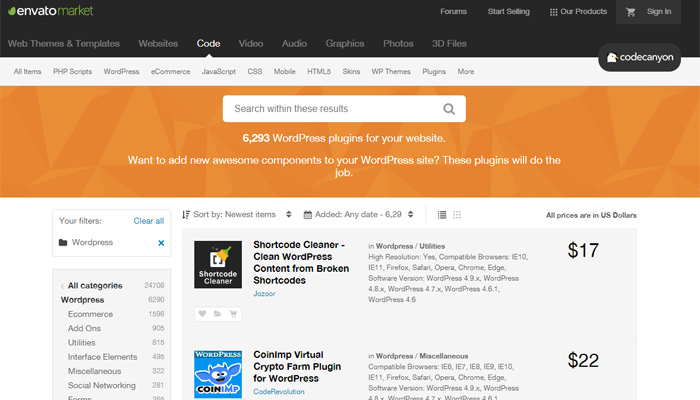Filter by Miscellaneous subcategory in sidebar
This screenshot has height=400, width=700.
pos(94,371)
